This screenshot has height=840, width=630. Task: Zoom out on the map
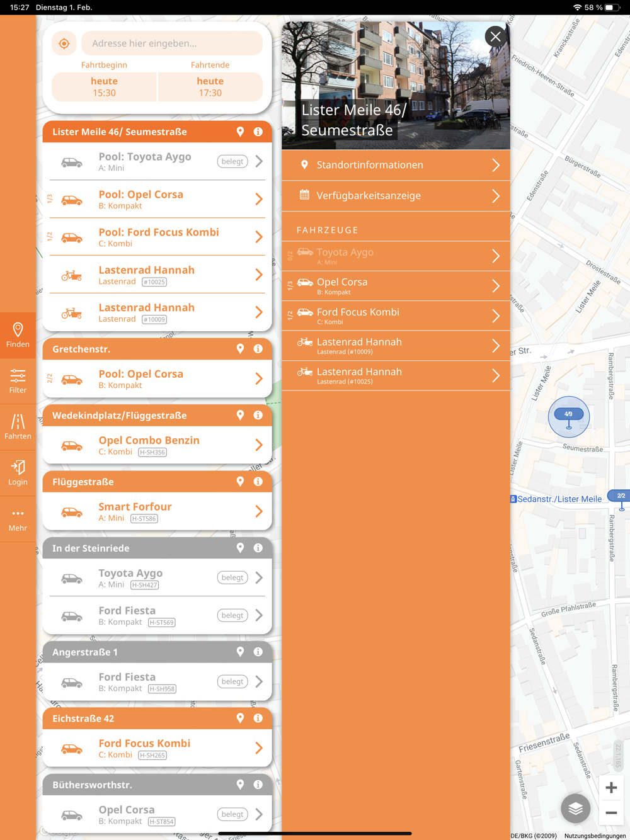[x=611, y=813]
